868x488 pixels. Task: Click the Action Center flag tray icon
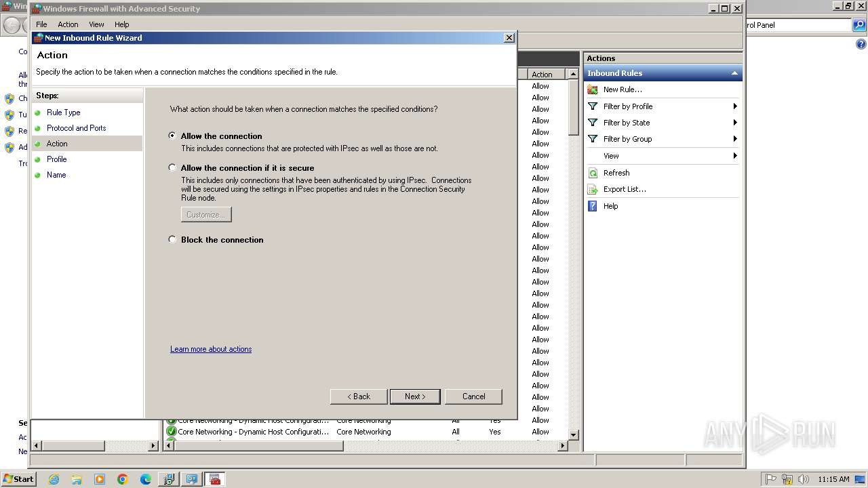point(771,479)
